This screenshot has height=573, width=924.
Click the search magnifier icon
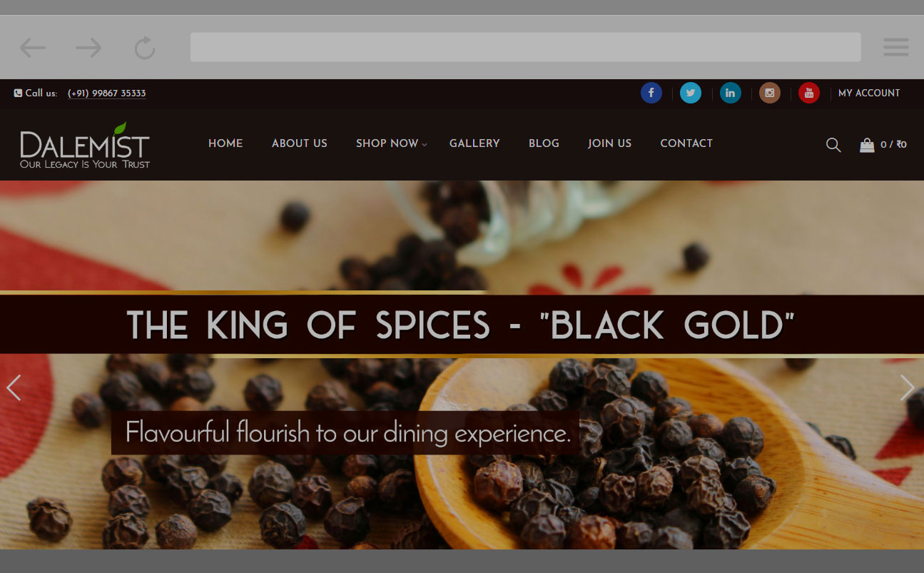pyautogui.click(x=833, y=144)
